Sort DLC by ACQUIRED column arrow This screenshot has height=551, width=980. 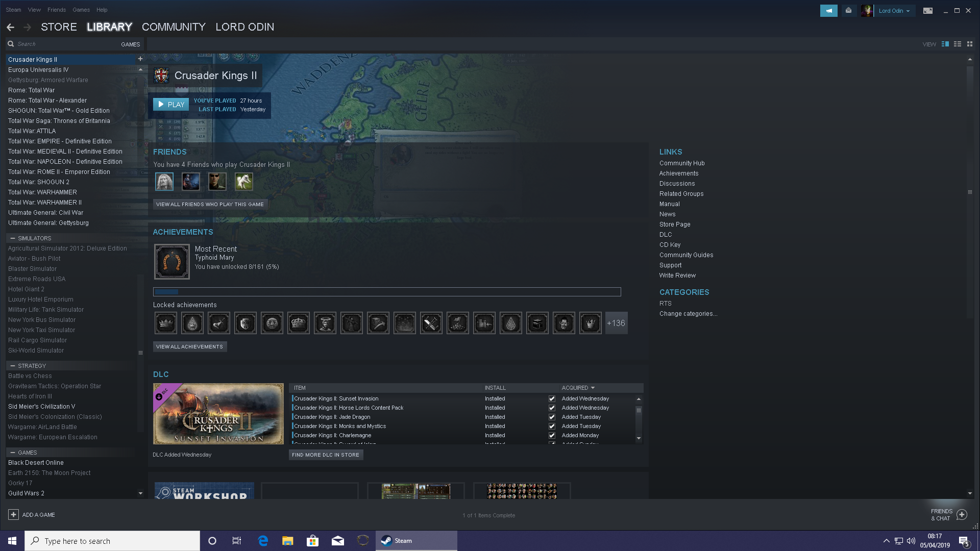[593, 388]
